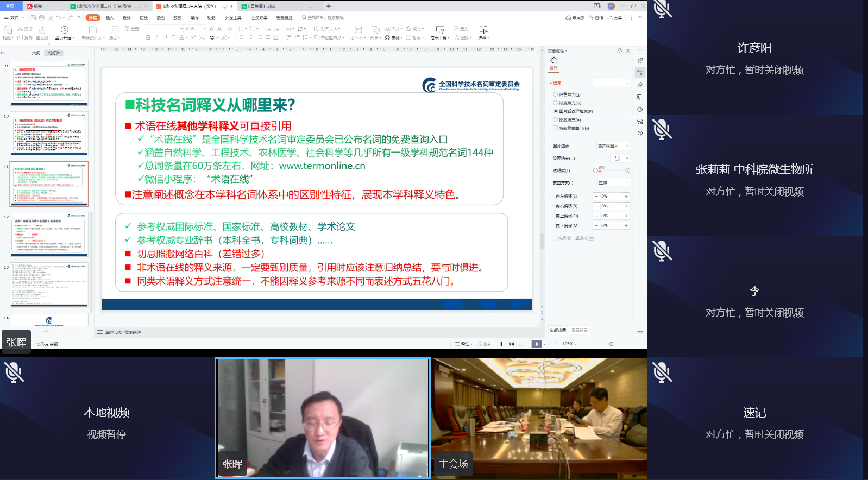Switch to 大纲 outline tab
The width and height of the screenshot is (868, 480).
(36, 53)
